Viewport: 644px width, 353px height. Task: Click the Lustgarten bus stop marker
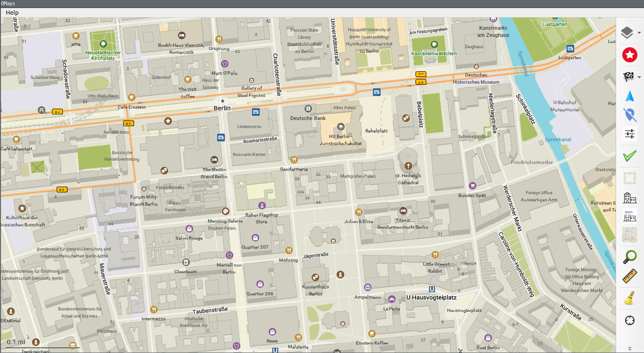(570, 49)
